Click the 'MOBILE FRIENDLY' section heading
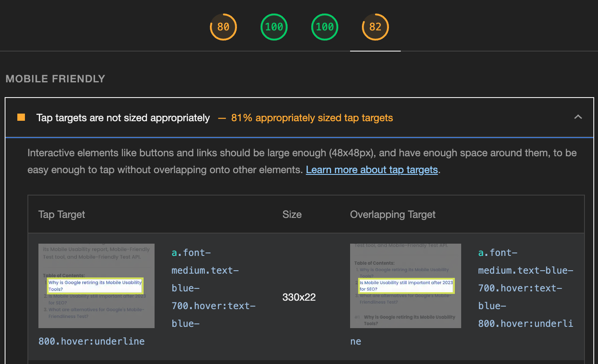This screenshot has width=598, height=364. [55, 79]
